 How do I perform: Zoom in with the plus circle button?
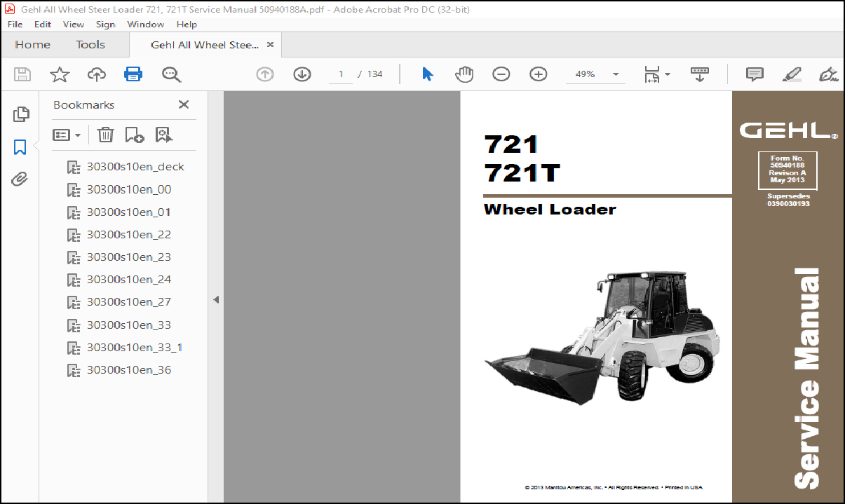pos(539,74)
